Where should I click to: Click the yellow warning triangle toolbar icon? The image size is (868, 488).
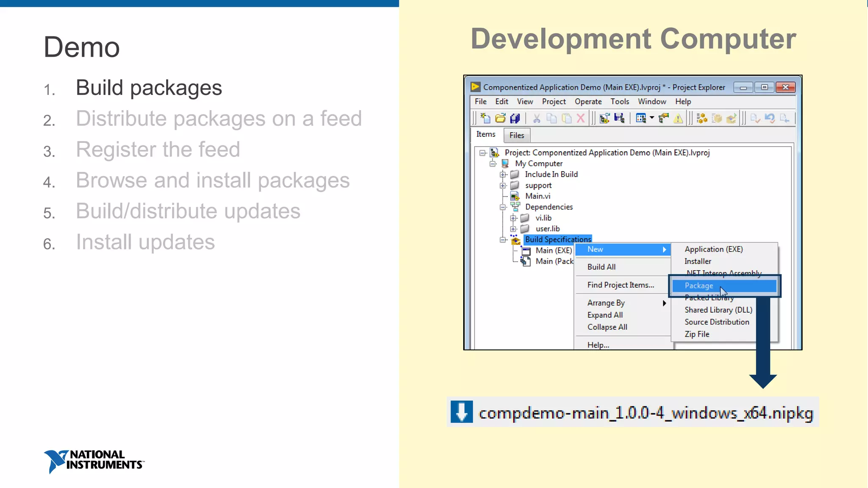(678, 118)
